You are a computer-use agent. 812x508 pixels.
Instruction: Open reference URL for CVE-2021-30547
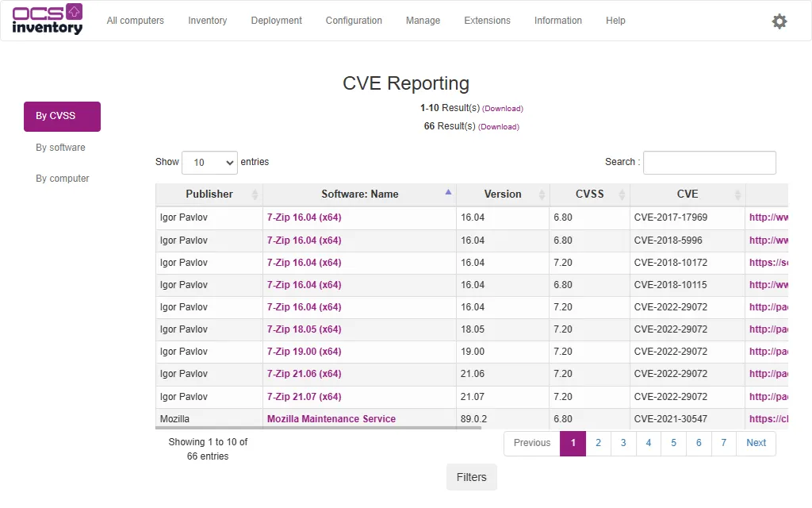[768, 419]
